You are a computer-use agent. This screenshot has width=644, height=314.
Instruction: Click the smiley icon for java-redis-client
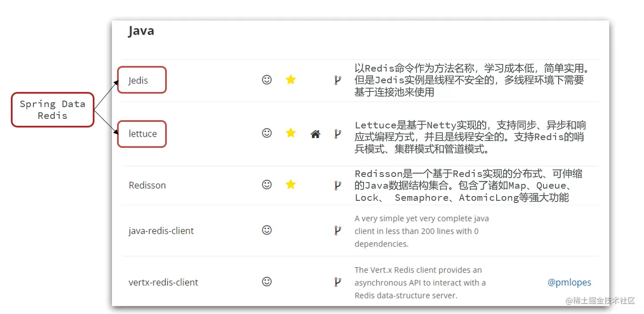267,230
